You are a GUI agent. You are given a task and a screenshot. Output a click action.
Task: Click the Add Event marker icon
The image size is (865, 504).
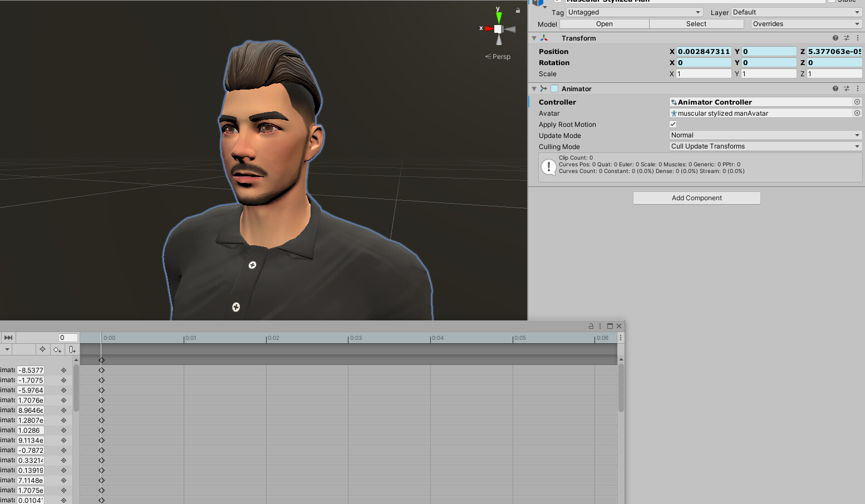72,349
